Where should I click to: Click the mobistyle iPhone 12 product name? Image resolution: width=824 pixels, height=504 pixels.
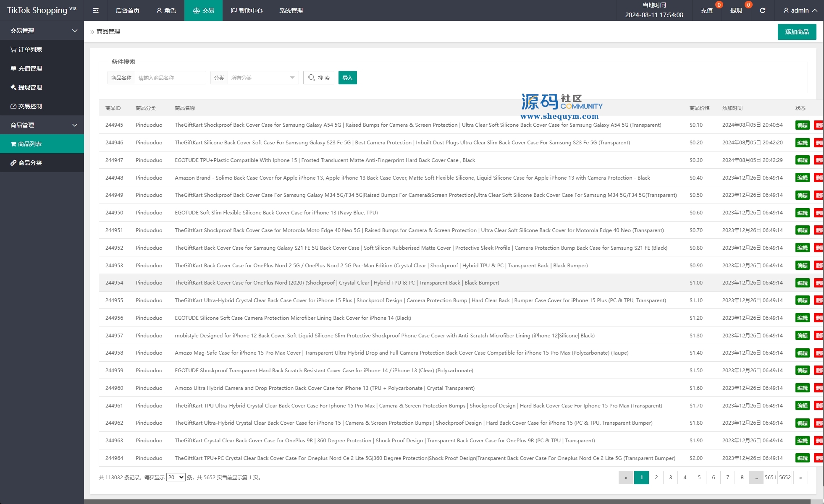coord(385,336)
